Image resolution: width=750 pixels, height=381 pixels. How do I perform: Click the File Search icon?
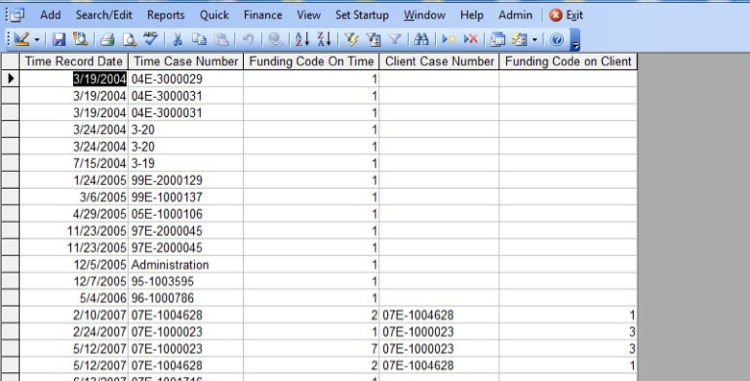[80, 39]
